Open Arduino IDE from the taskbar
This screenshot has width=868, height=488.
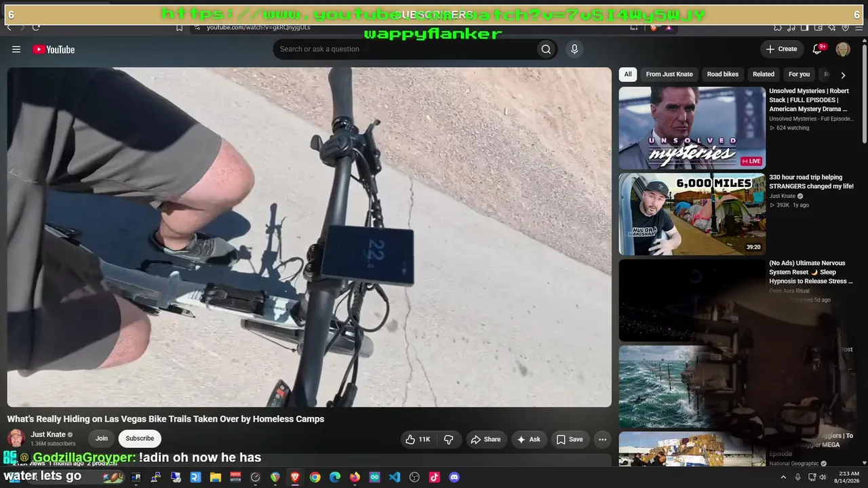coord(375,477)
